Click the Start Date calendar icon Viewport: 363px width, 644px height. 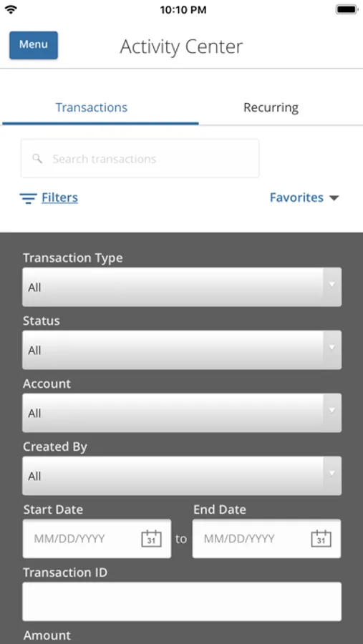click(151, 538)
